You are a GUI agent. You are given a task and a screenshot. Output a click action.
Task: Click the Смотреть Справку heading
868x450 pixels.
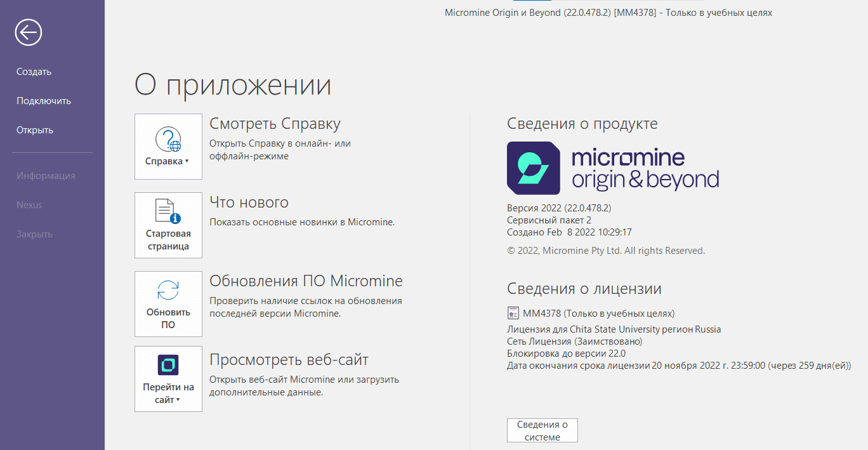click(x=275, y=124)
